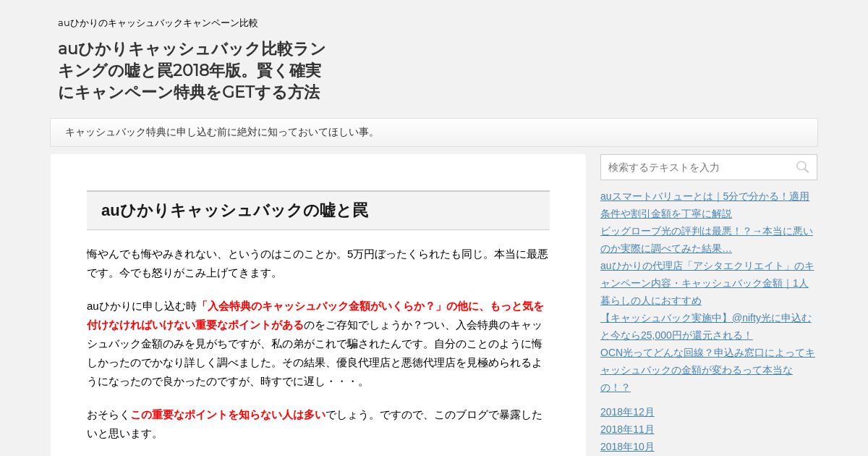This screenshot has width=868, height=456.
Task: Click red text この重要なポイントを知らない人は多い
Action: [228, 415]
